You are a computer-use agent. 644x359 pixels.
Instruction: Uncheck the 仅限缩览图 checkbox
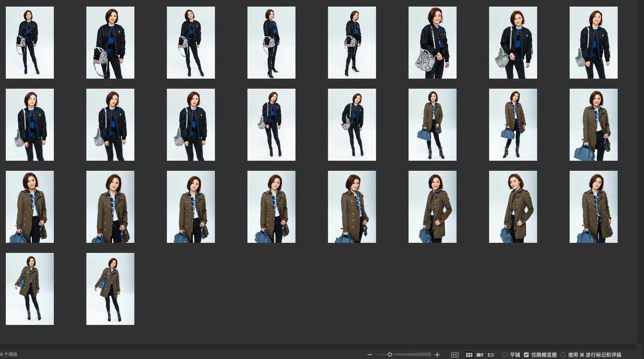coord(526,355)
